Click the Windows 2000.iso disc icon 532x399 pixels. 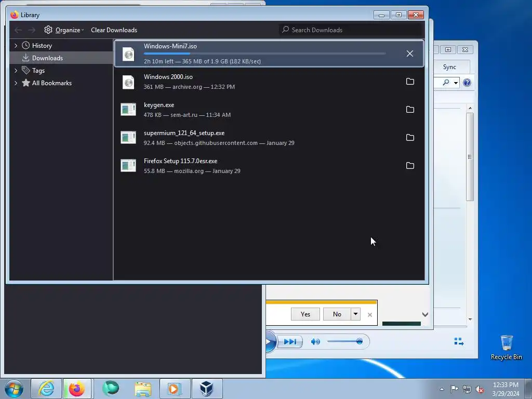point(128,82)
